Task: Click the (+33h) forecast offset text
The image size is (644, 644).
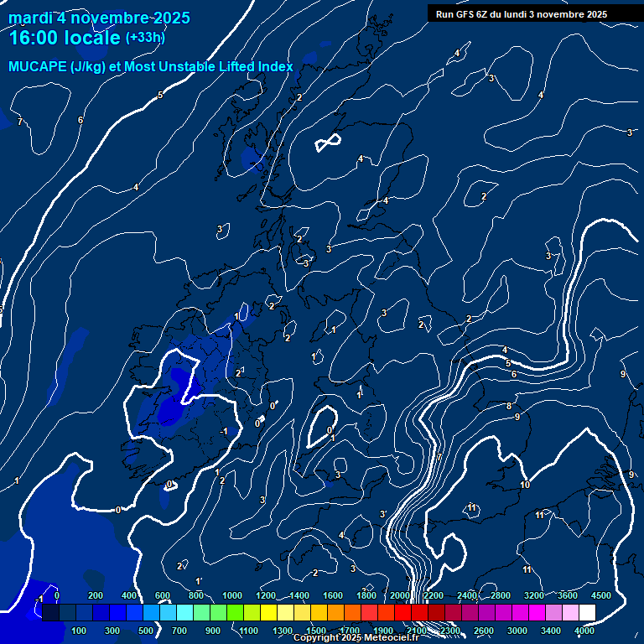Action: point(145,38)
